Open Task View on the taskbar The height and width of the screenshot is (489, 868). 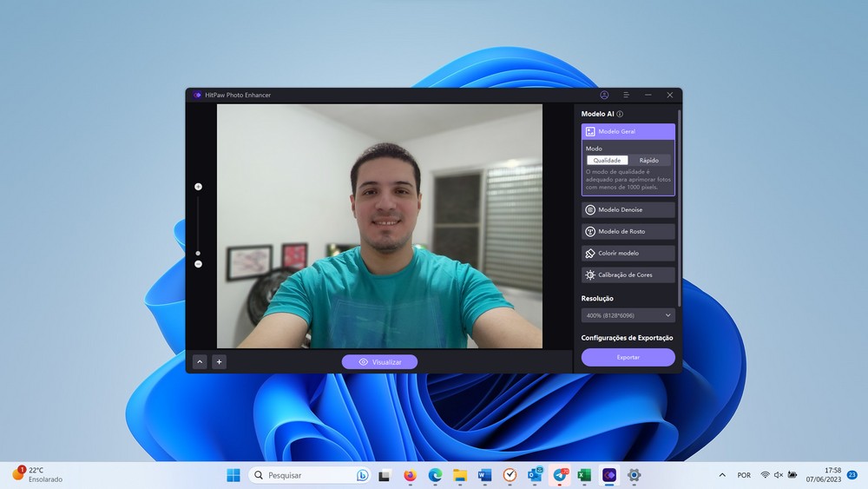pyautogui.click(x=385, y=475)
